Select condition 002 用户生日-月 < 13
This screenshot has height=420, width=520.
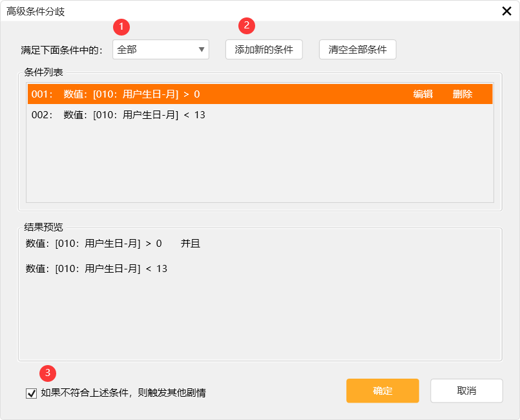129,115
